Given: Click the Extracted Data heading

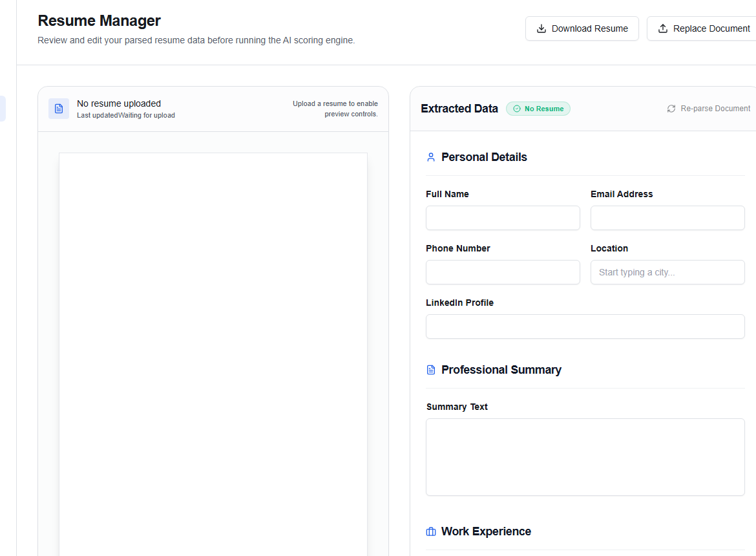Looking at the screenshot, I should (459, 109).
